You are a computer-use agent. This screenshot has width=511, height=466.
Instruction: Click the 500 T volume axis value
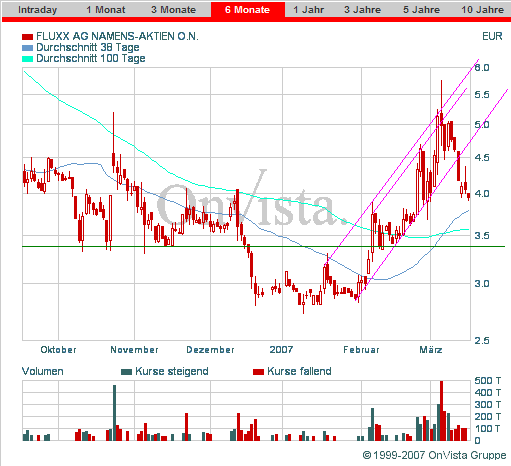point(488,381)
